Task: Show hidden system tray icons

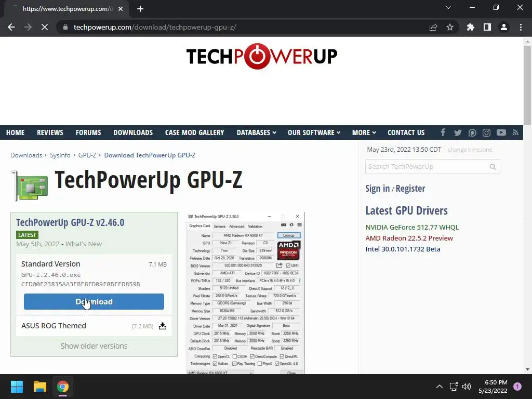Action: (x=439, y=387)
